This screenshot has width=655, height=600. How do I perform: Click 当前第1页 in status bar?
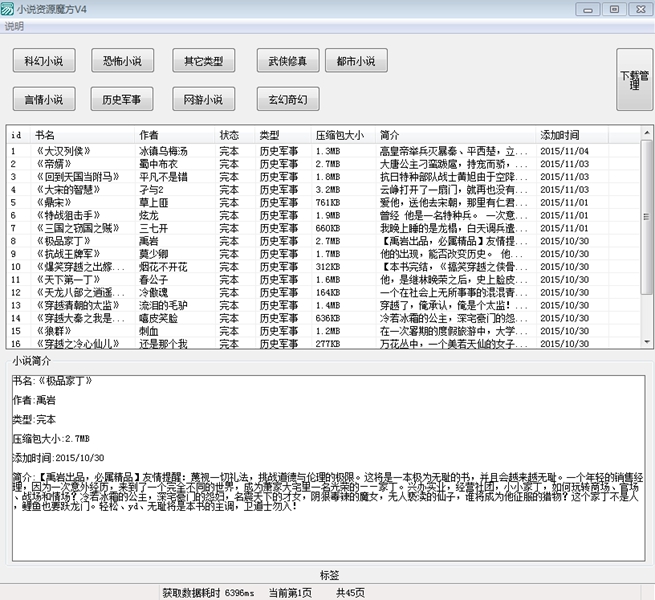click(290, 592)
